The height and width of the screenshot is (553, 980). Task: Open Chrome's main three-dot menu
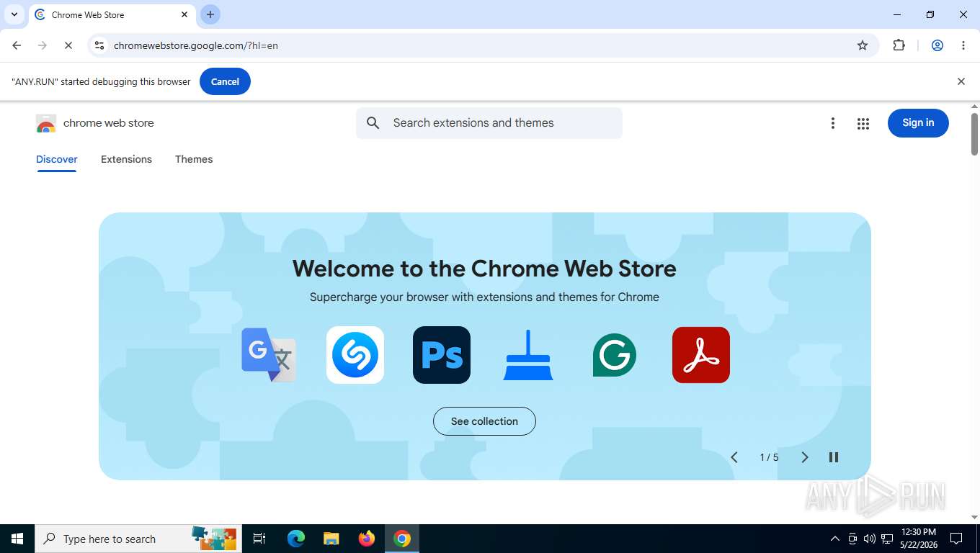pos(963,45)
